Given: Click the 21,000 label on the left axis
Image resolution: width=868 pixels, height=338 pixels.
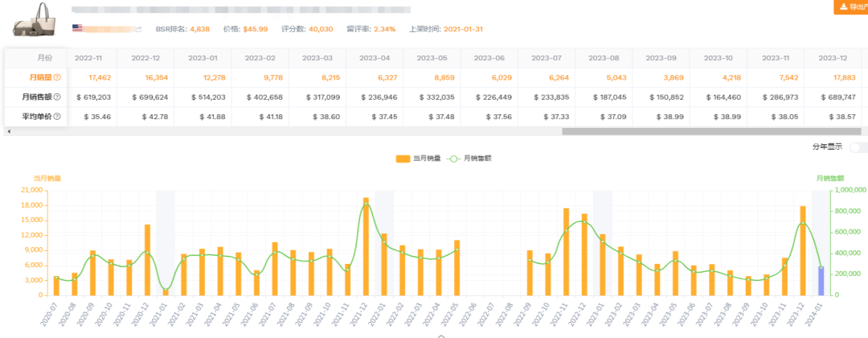Looking at the screenshot, I should (31, 190).
